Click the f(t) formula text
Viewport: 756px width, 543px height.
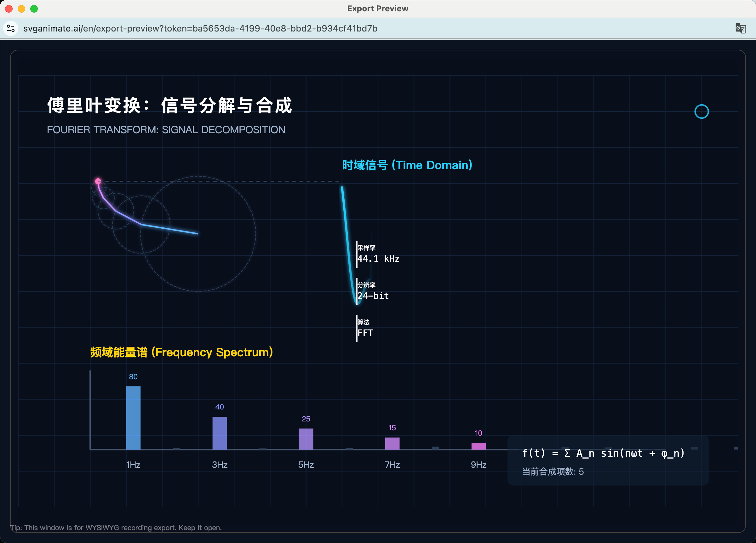click(x=603, y=453)
